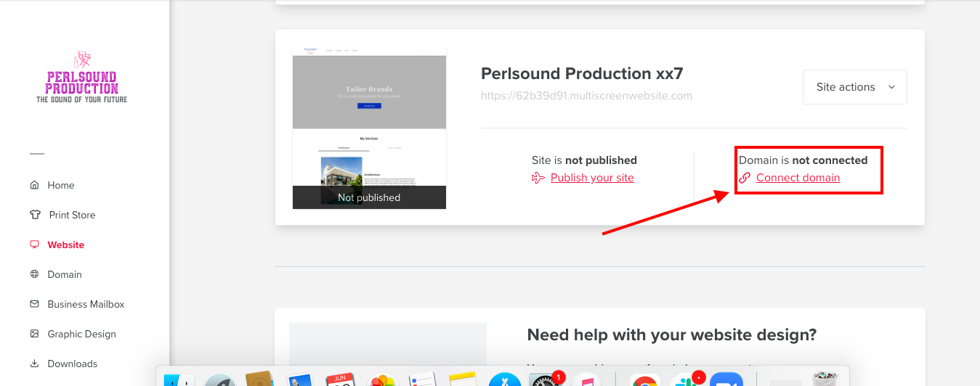Go to Home in sidebar menu
Screen dimensions: 980x386
pyautogui.click(x=61, y=185)
